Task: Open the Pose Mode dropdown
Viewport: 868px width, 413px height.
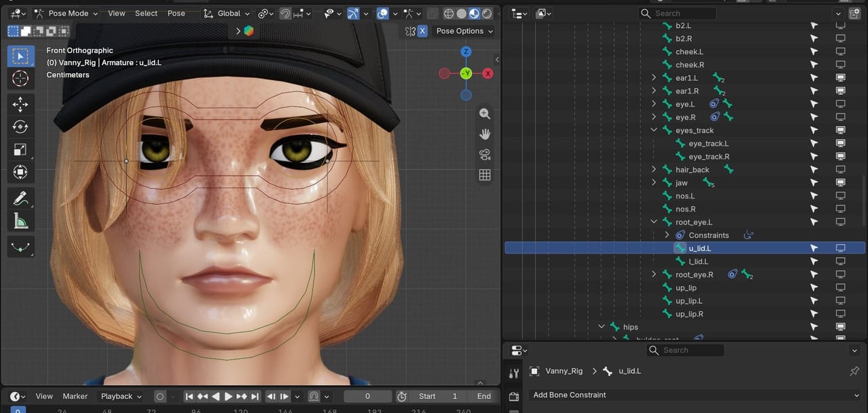Action: (x=66, y=13)
